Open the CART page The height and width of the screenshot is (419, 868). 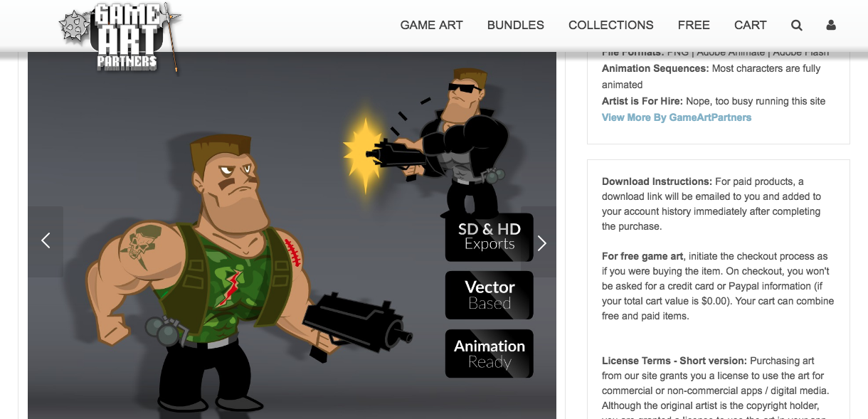pyautogui.click(x=751, y=25)
